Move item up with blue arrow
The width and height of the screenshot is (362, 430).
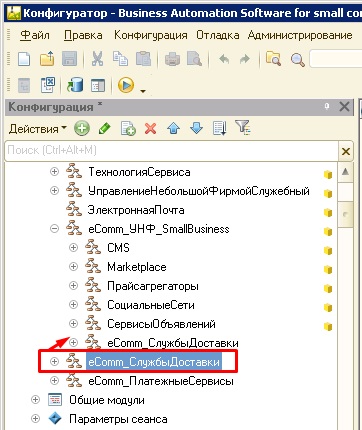(x=173, y=128)
